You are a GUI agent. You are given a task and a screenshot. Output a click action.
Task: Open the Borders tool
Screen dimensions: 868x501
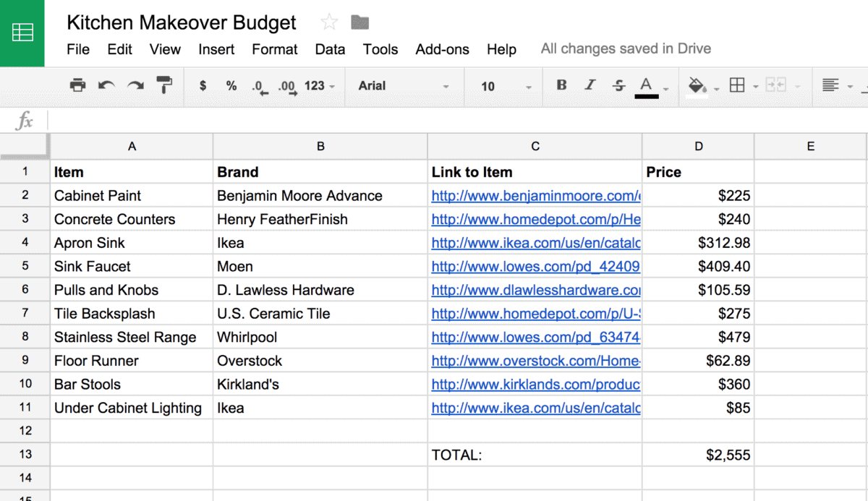coord(737,85)
